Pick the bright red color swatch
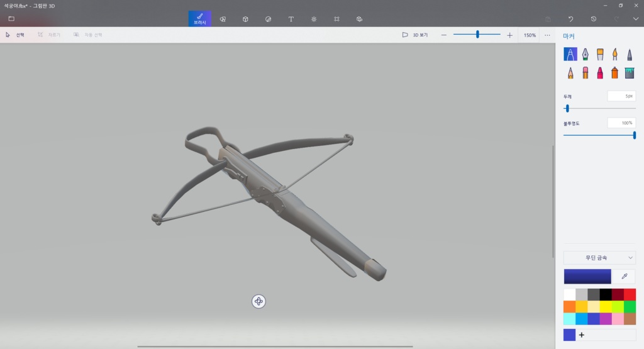Image resolution: width=644 pixels, height=349 pixels. [630, 294]
